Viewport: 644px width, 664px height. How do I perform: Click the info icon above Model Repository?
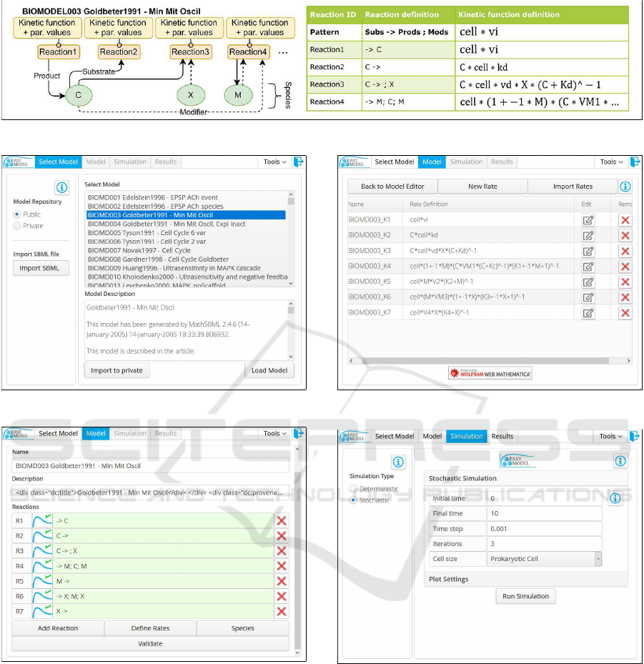(61, 187)
